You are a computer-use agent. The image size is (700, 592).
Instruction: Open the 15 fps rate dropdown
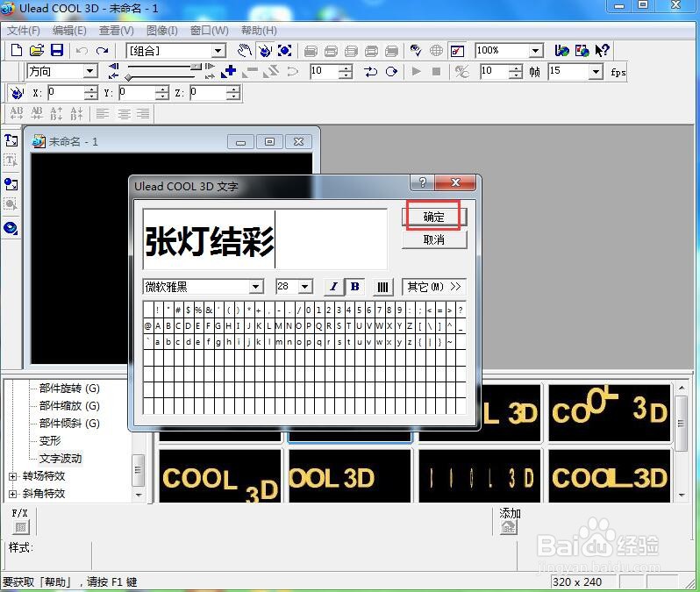596,71
